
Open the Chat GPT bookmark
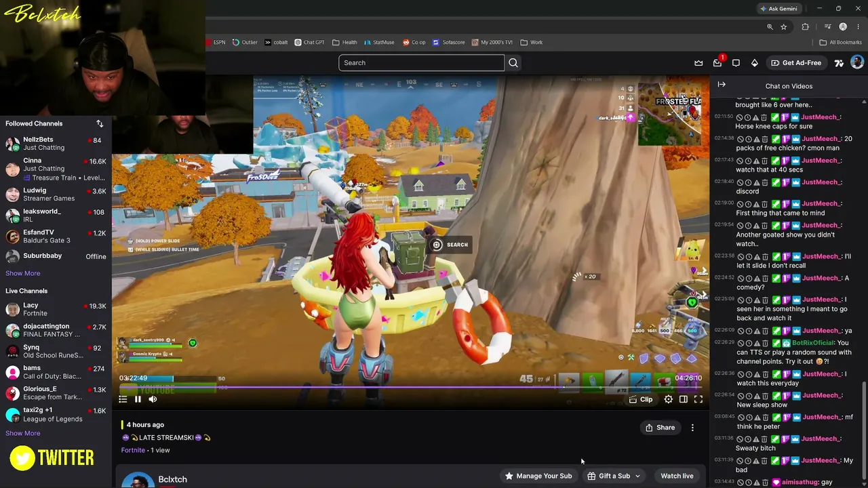pyautogui.click(x=309, y=42)
